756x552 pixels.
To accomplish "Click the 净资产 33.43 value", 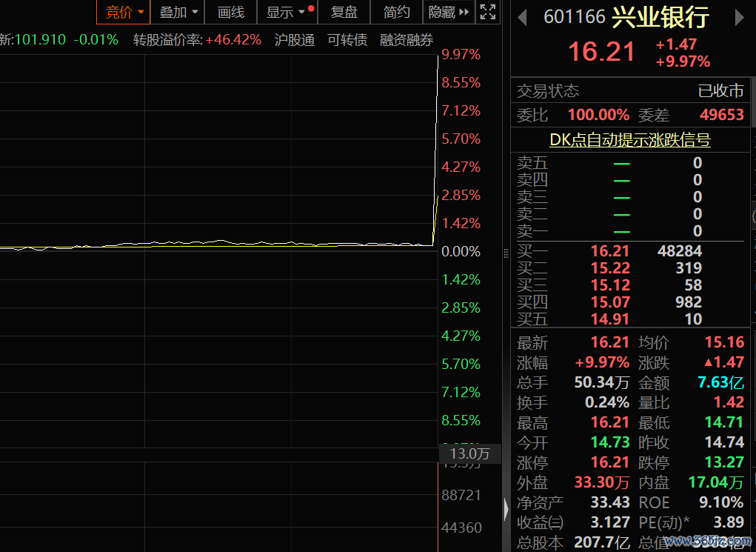I will point(610,502).
